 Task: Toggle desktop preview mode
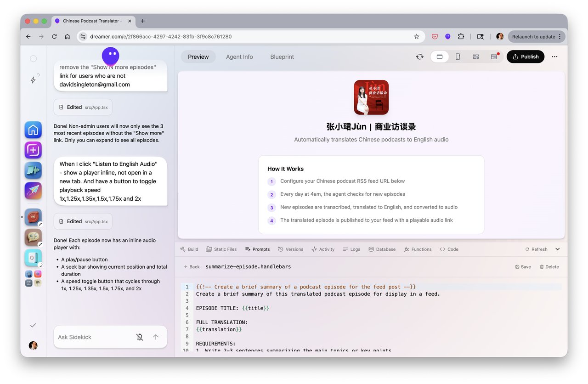click(439, 56)
